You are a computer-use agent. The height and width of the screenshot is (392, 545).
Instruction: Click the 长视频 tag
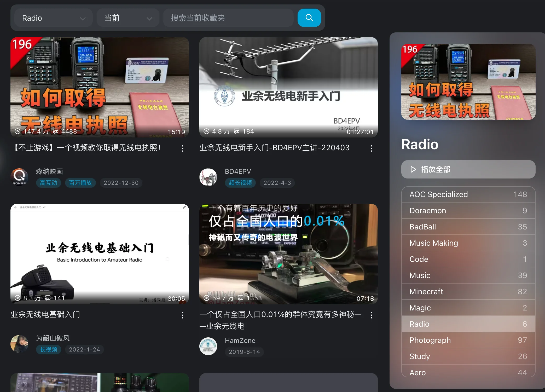pos(49,349)
